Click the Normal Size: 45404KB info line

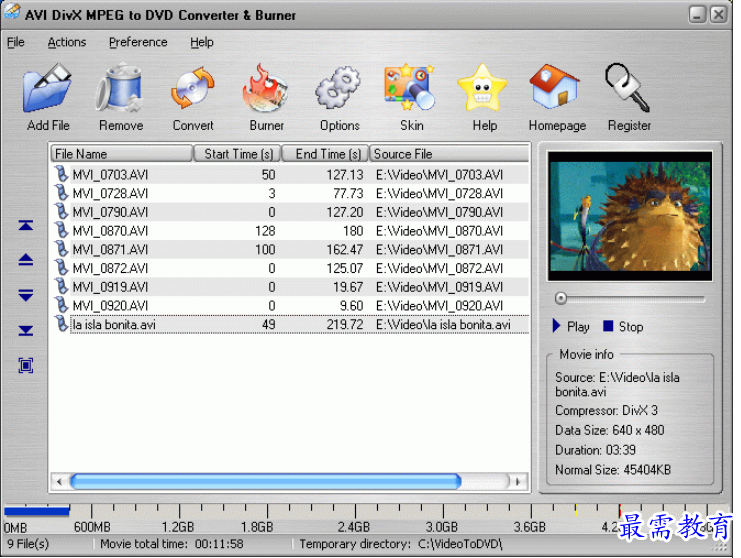click(x=613, y=470)
